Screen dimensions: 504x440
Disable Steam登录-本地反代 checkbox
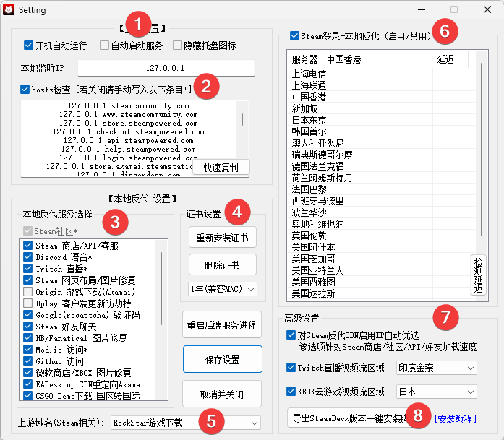coord(294,35)
